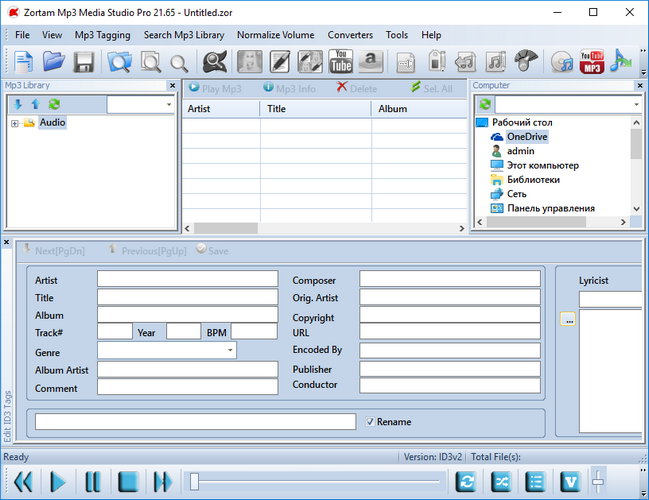
Task: Click the Artist input field
Action: click(187, 279)
